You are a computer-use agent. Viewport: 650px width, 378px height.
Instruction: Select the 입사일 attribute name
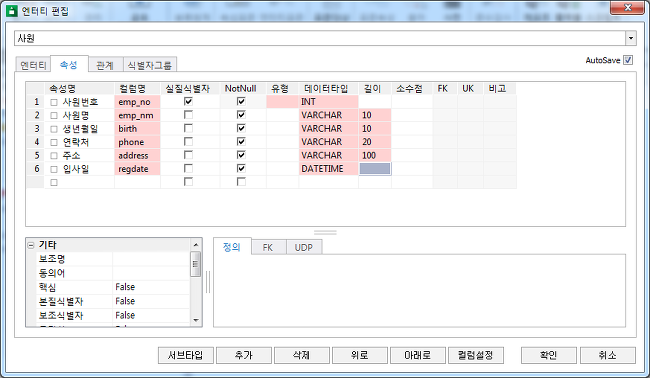[75, 169]
